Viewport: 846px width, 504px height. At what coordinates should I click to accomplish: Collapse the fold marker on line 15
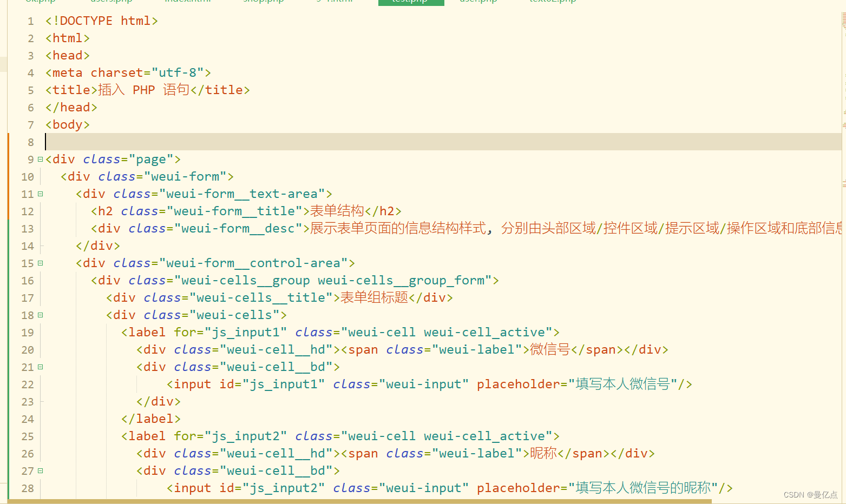(x=40, y=263)
